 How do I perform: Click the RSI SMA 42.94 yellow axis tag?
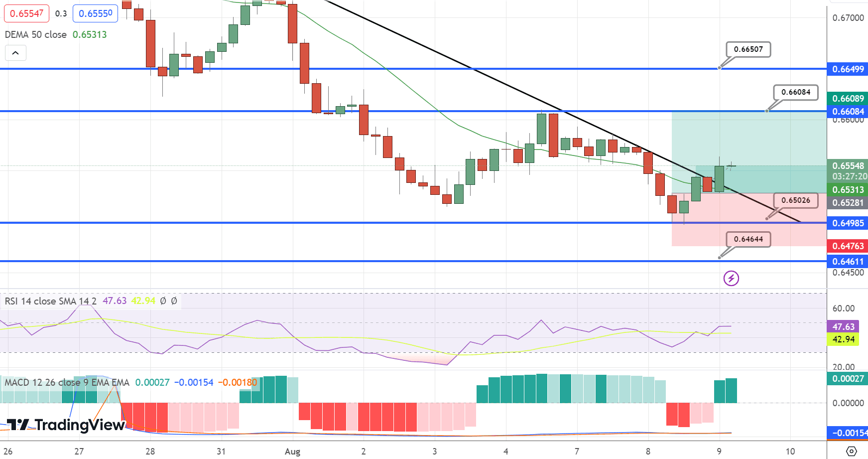point(843,339)
